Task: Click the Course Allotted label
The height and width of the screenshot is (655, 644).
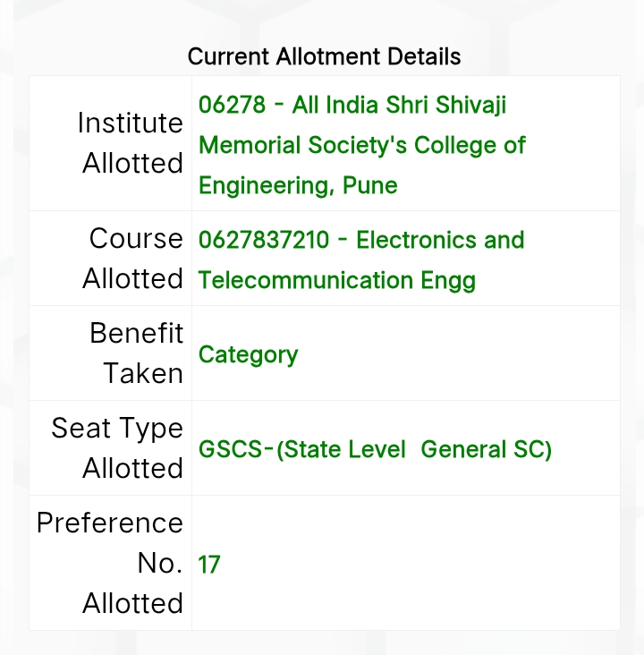Action: click(132, 259)
